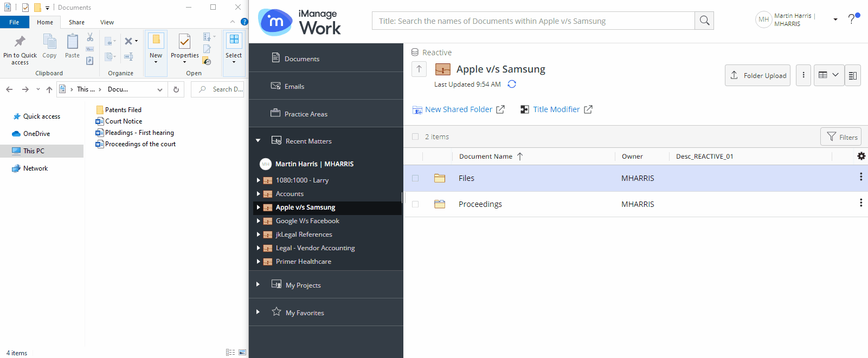This screenshot has width=868, height=358.
Task: Toggle the preview panel icon
Action: tap(852, 75)
